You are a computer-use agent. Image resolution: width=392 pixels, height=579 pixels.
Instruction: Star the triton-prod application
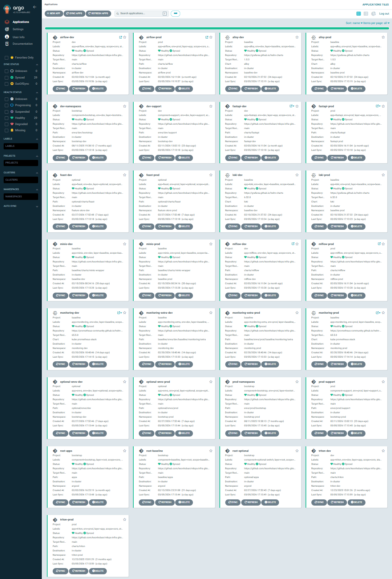click(125, 520)
